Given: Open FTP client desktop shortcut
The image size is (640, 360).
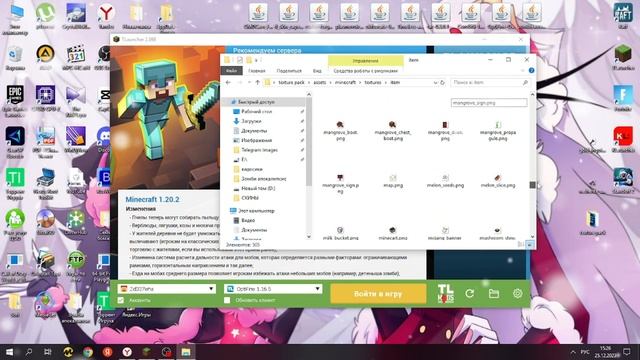Looking at the screenshot, I should (x=76, y=264).
